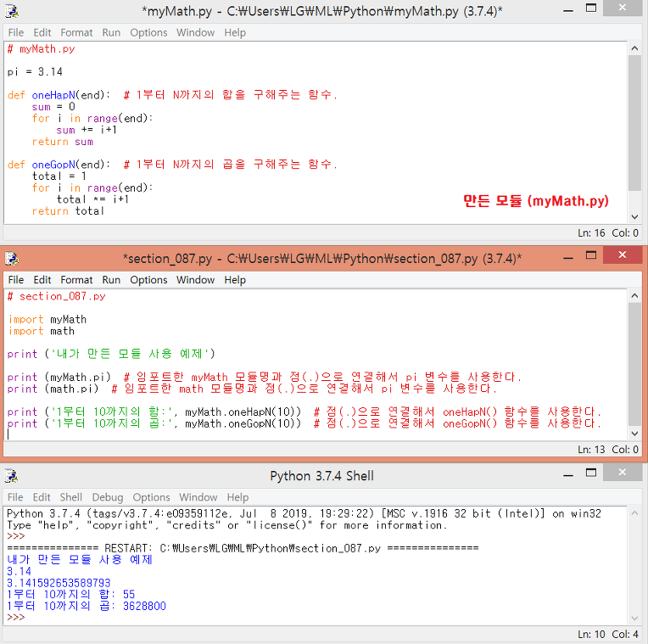This screenshot has height=644, width=648.
Task: Open the Shell menu in the Python Shell window
Action: [x=70, y=497]
